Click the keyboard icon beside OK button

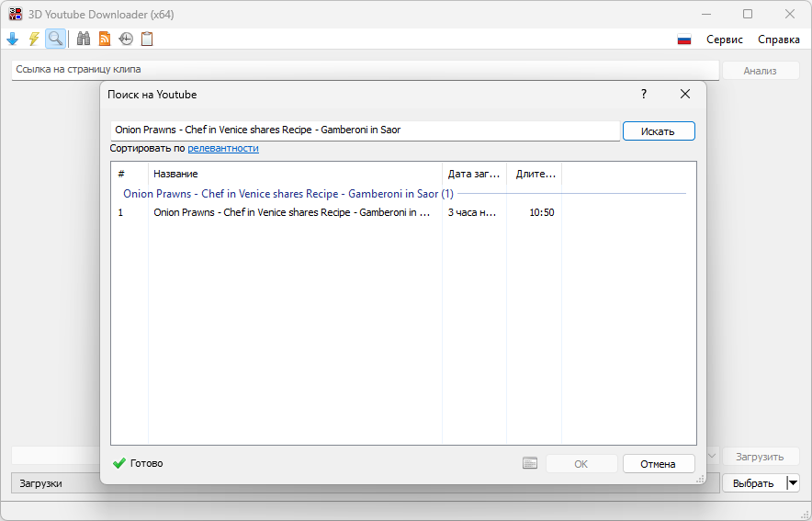[x=530, y=463]
